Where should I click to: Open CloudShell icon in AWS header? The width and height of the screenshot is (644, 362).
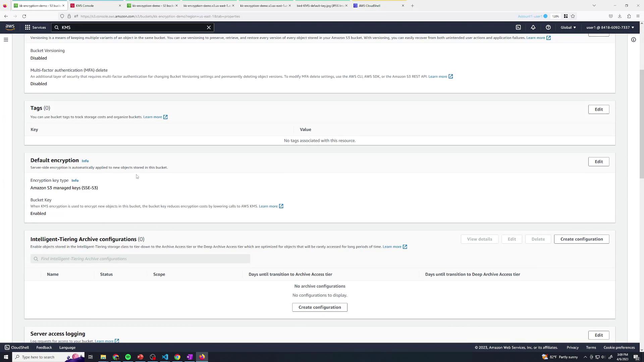tap(518, 27)
